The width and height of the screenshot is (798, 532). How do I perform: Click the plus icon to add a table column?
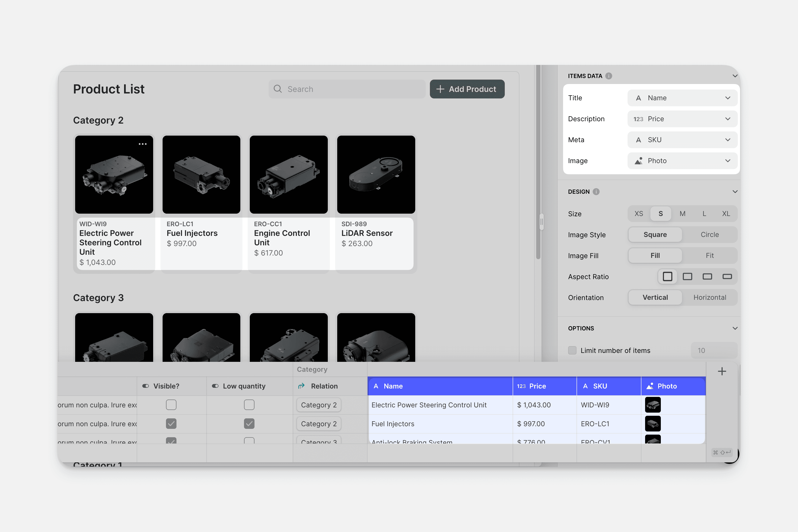click(722, 371)
